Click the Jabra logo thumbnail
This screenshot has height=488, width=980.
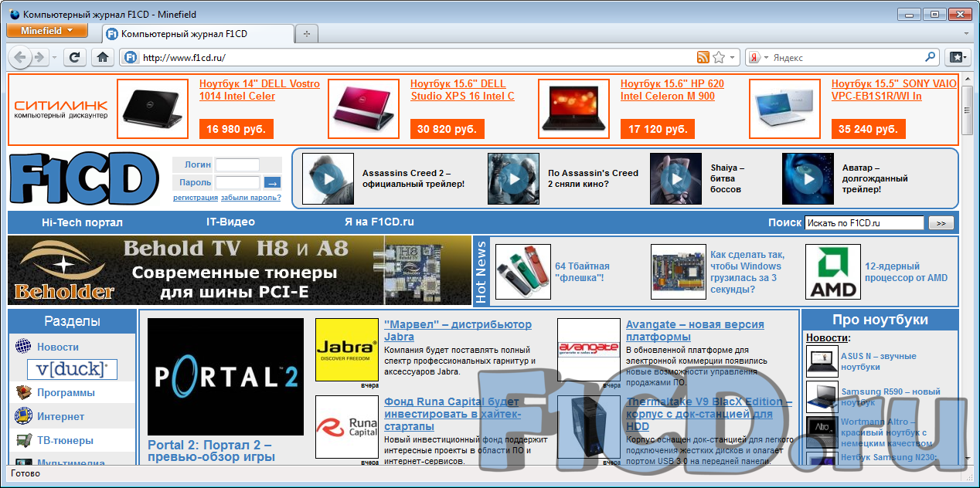point(347,349)
